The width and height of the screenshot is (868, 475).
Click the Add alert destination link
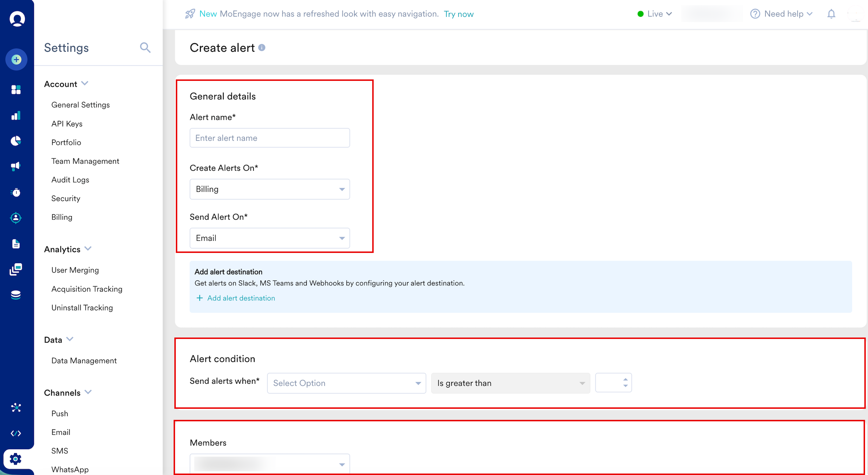pyautogui.click(x=241, y=298)
